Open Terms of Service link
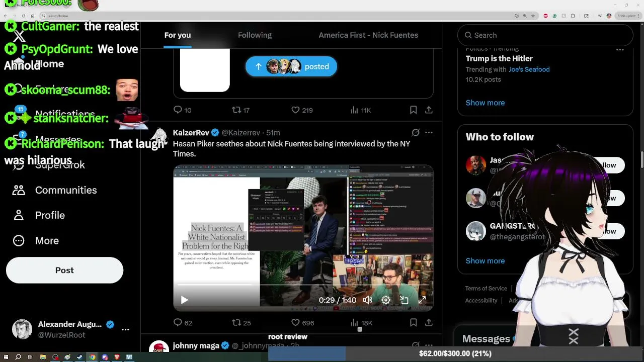The width and height of the screenshot is (644, 362). tap(486, 288)
